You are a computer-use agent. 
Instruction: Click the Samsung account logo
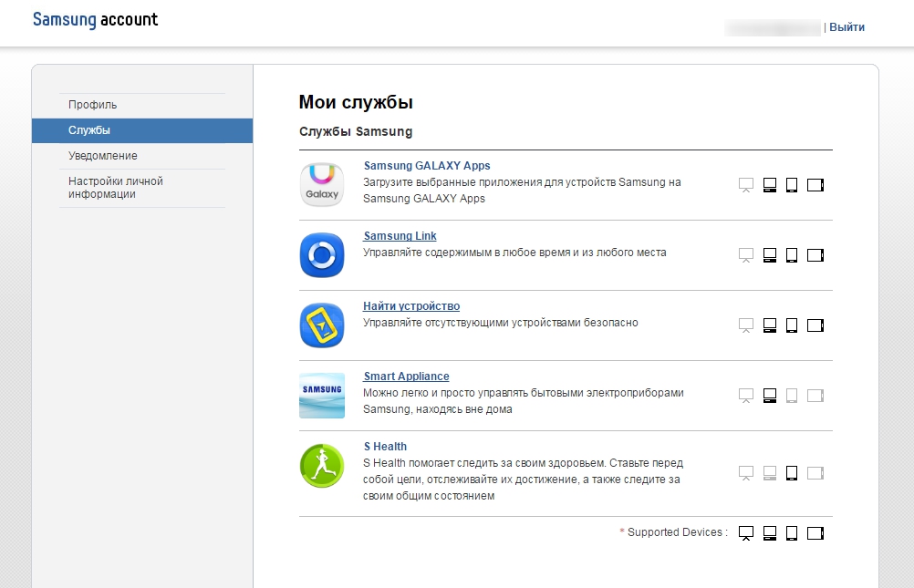click(x=96, y=20)
